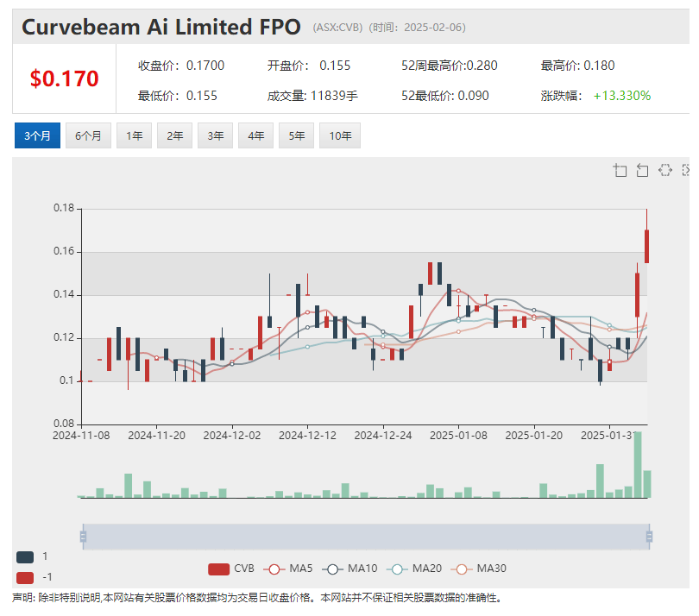Click the 2025-02-06 date in header
This screenshot has width=699, height=616.
pyautogui.click(x=432, y=28)
